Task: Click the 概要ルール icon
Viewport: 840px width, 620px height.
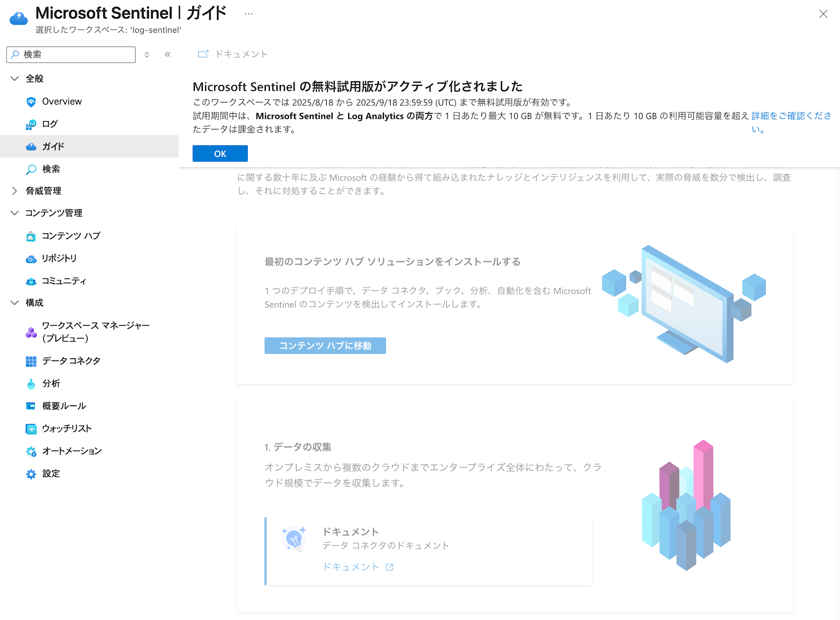Action: coord(31,406)
